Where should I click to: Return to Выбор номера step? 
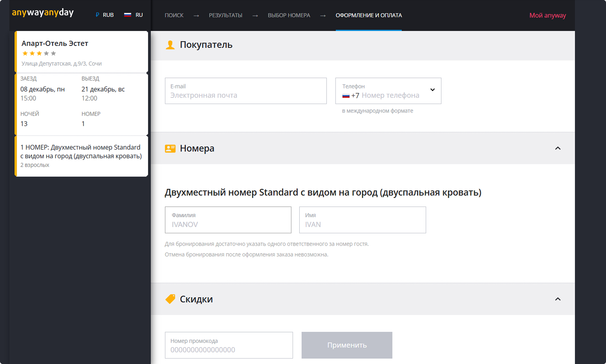[289, 15]
